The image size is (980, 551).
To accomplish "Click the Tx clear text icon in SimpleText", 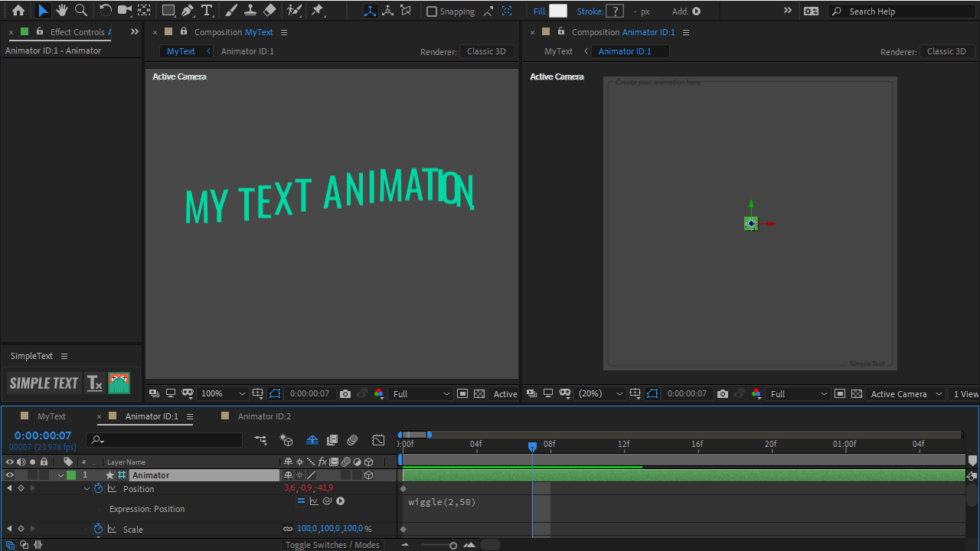I will [x=94, y=383].
